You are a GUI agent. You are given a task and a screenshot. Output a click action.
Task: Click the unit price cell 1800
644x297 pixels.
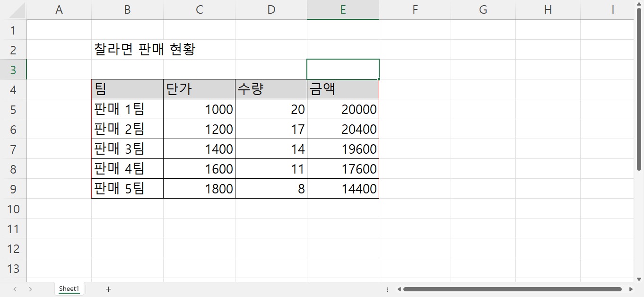[x=199, y=189]
